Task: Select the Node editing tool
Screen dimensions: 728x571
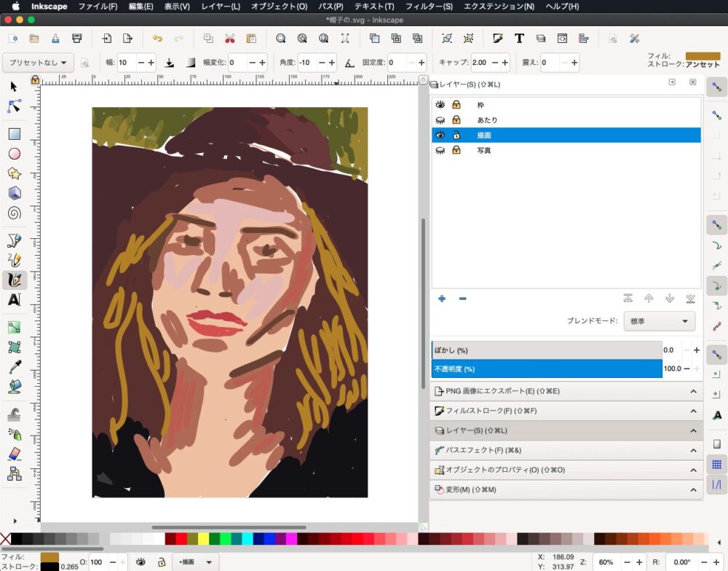Action: point(14,106)
